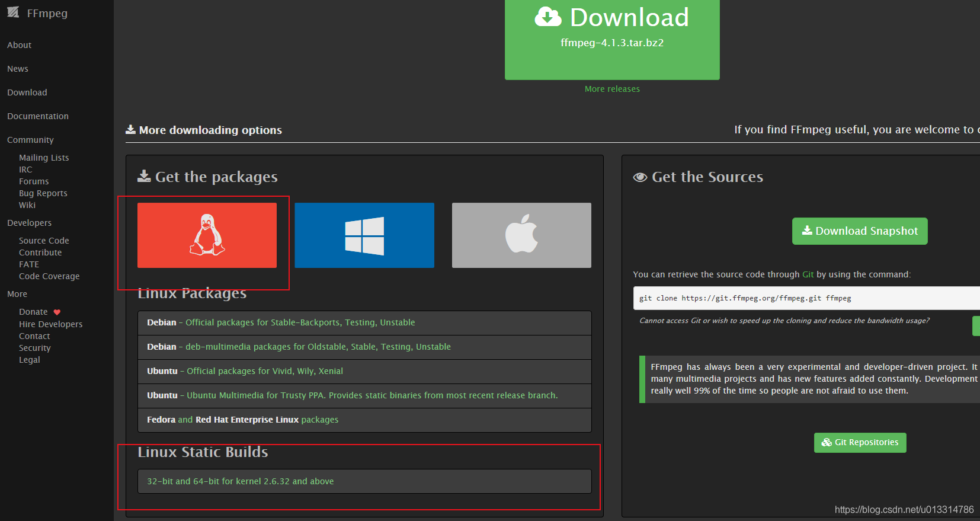
Task: Open Documentation in the sidebar
Action: [x=38, y=116]
